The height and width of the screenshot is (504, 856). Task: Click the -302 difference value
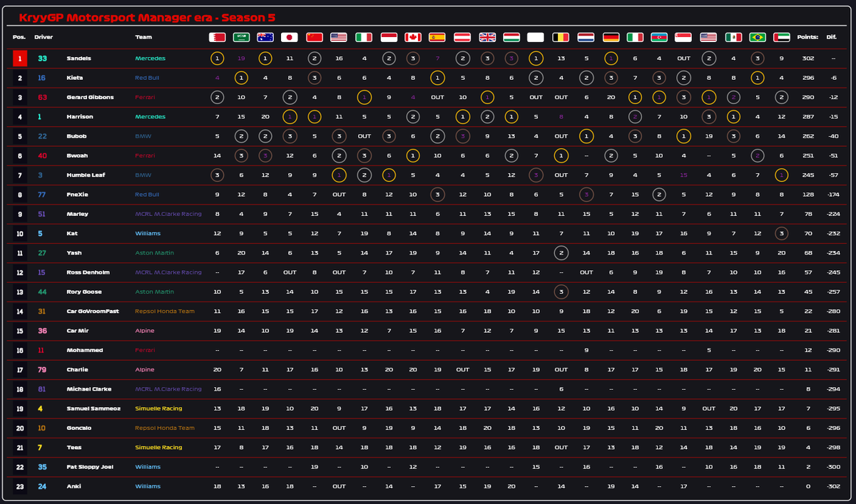tap(832, 486)
